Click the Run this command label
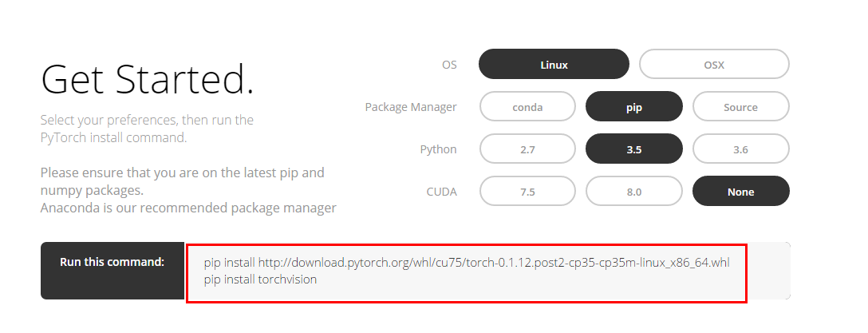The width and height of the screenshot is (868, 333). click(x=112, y=261)
